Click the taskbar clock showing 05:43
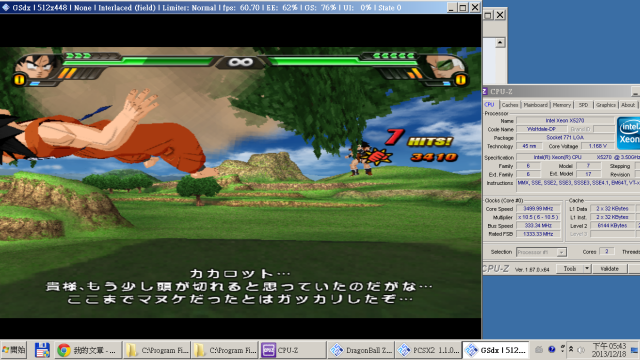 (x=609, y=350)
